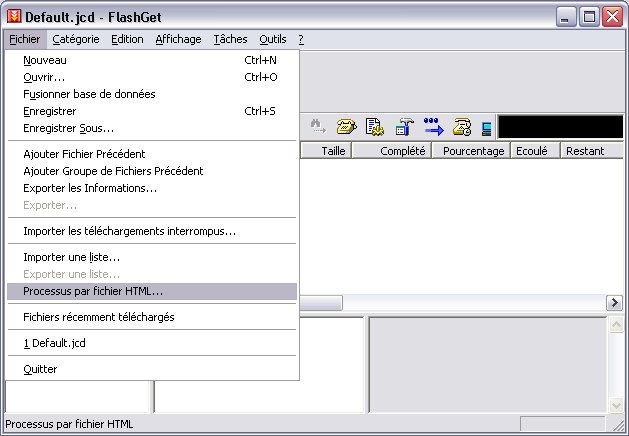Minimize the FlashGet window
The width and height of the screenshot is (629, 436).
click(566, 17)
